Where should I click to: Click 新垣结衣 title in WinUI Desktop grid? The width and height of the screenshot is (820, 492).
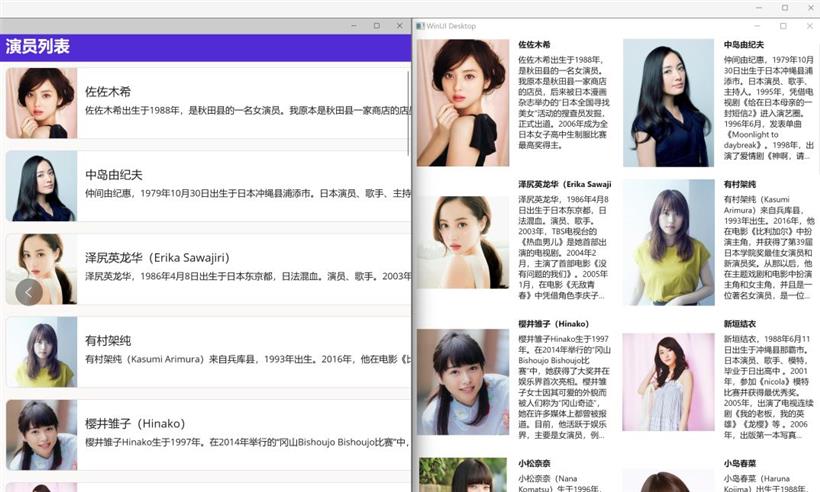739,324
